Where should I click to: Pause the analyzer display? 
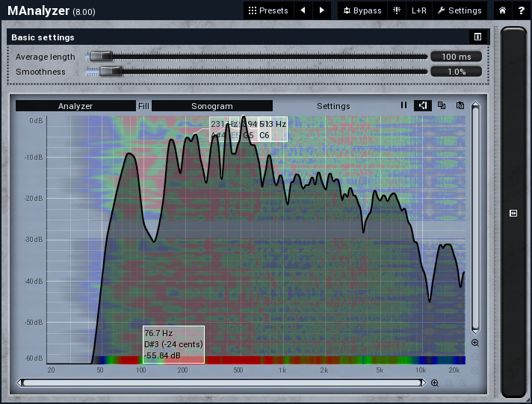(x=403, y=105)
